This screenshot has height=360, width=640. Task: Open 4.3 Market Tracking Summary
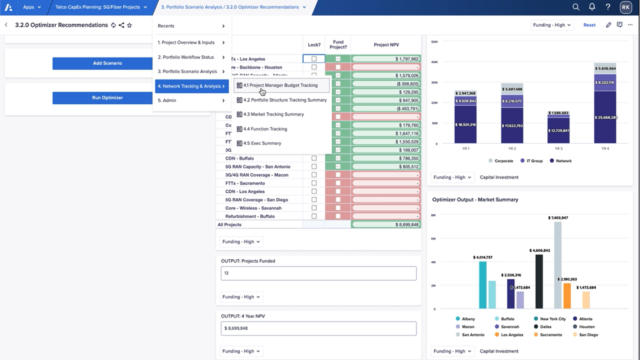(x=282, y=114)
